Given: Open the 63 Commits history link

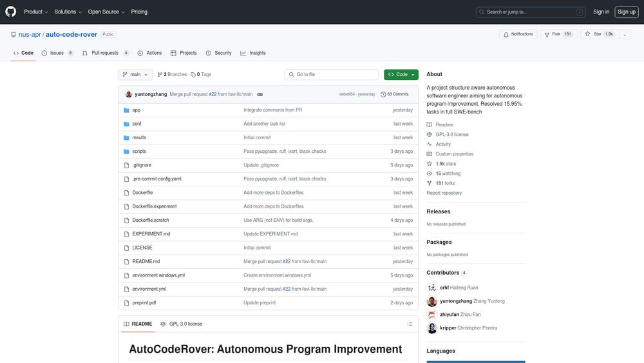Looking at the screenshot, I should (x=395, y=94).
